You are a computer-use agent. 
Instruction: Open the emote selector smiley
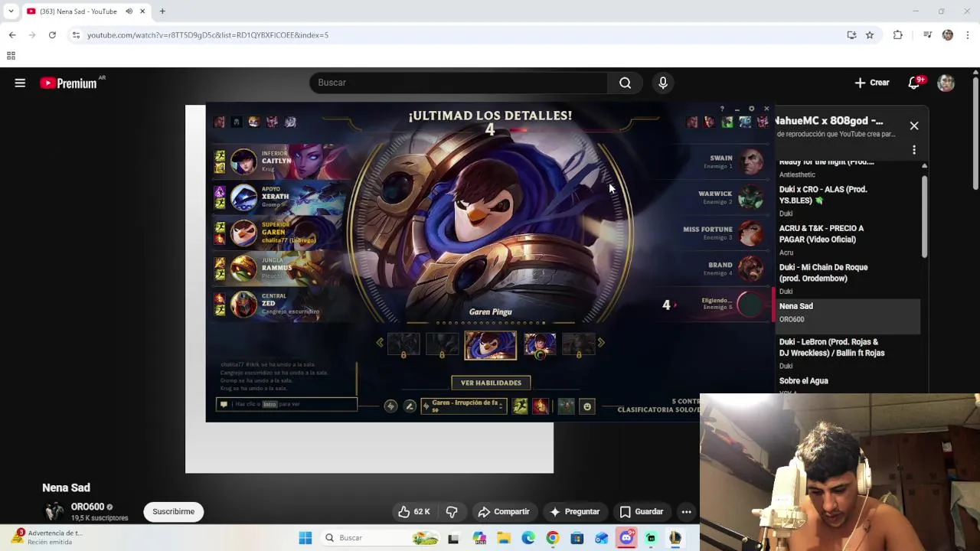pyautogui.click(x=587, y=406)
